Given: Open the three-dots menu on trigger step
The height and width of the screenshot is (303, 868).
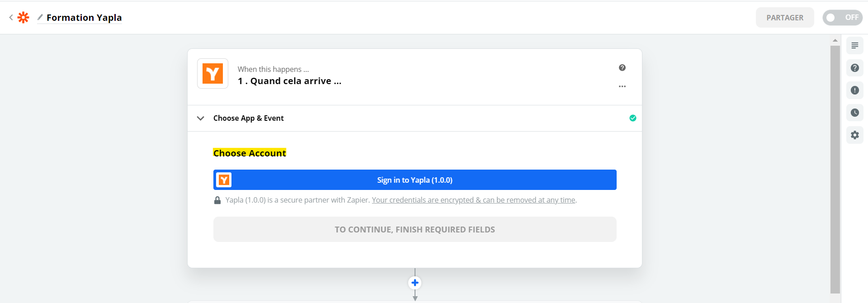Looking at the screenshot, I should click(622, 86).
